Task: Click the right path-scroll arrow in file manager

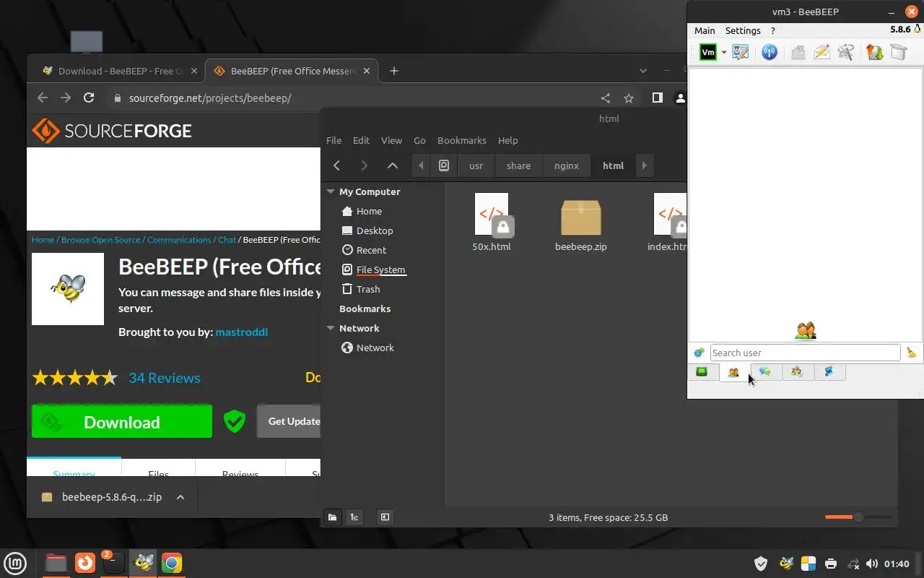Action: coord(644,165)
